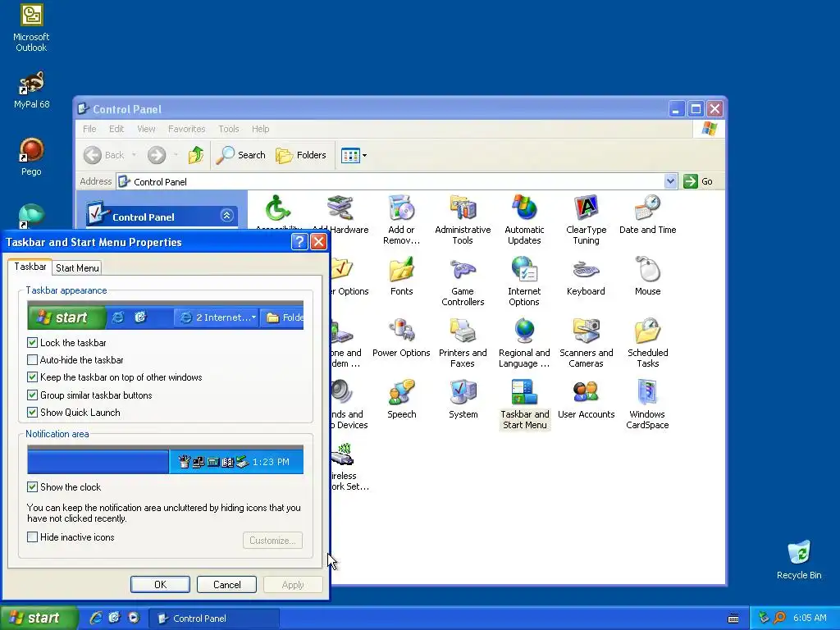
Task: Collapse the Control Panel side pane
Action: click(226, 216)
